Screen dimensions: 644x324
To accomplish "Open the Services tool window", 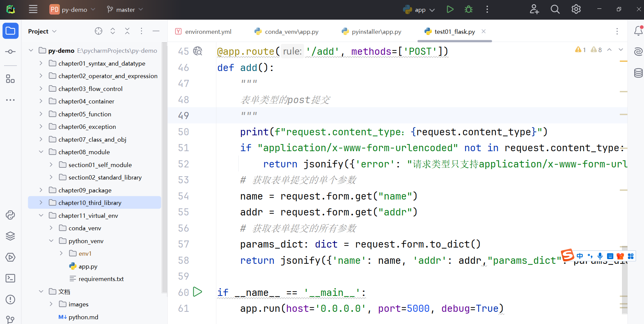I will tap(10, 257).
